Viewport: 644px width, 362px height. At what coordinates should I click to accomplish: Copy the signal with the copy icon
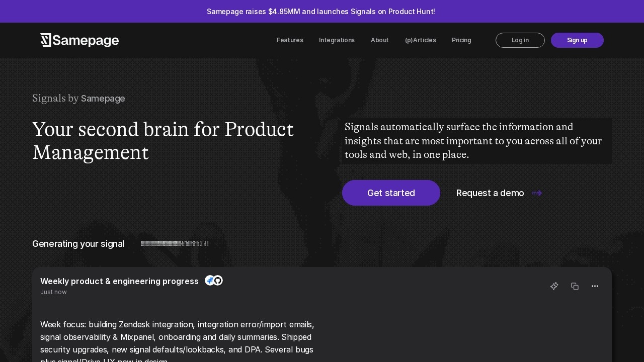click(575, 286)
